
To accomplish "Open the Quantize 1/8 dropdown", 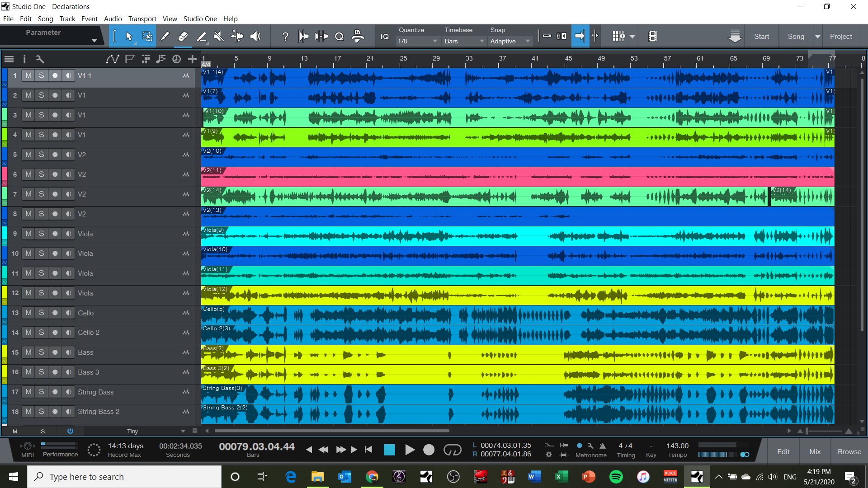I will pos(417,41).
